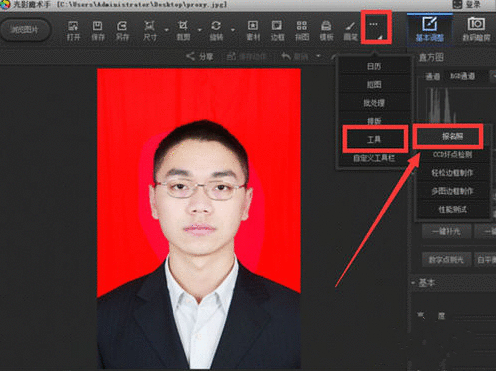Select 多图边框制作 in the tools submenu
Screen dimensions: 496x371
tap(452, 191)
